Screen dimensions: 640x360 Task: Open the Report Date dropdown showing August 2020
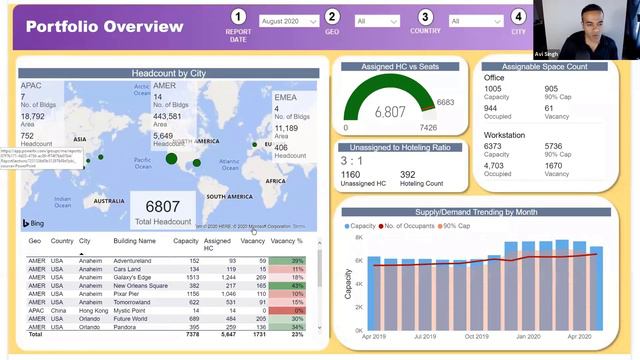pos(289,21)
